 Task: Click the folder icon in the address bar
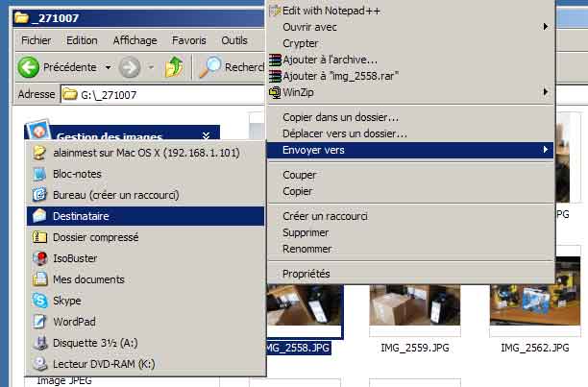70,94
